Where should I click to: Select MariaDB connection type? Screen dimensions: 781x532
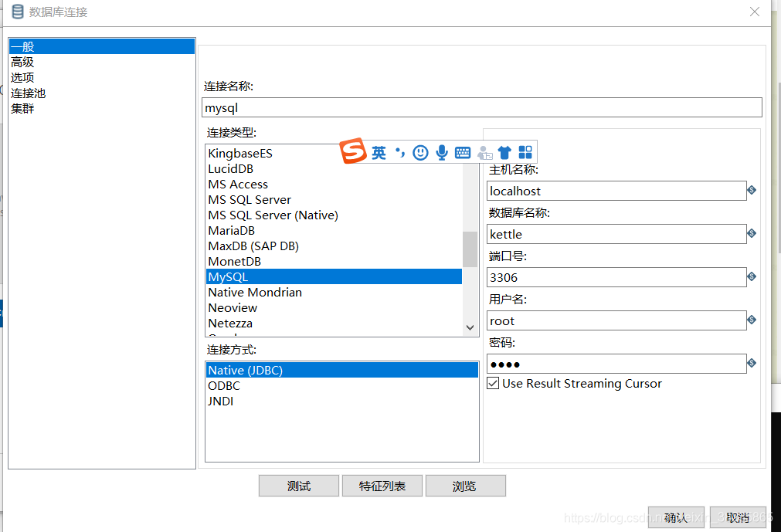334,230
